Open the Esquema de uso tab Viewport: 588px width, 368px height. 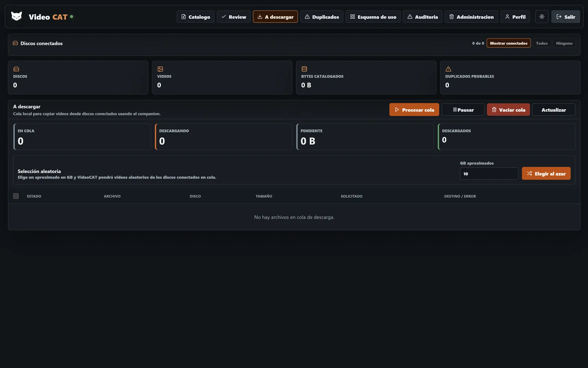coord(373,17)
